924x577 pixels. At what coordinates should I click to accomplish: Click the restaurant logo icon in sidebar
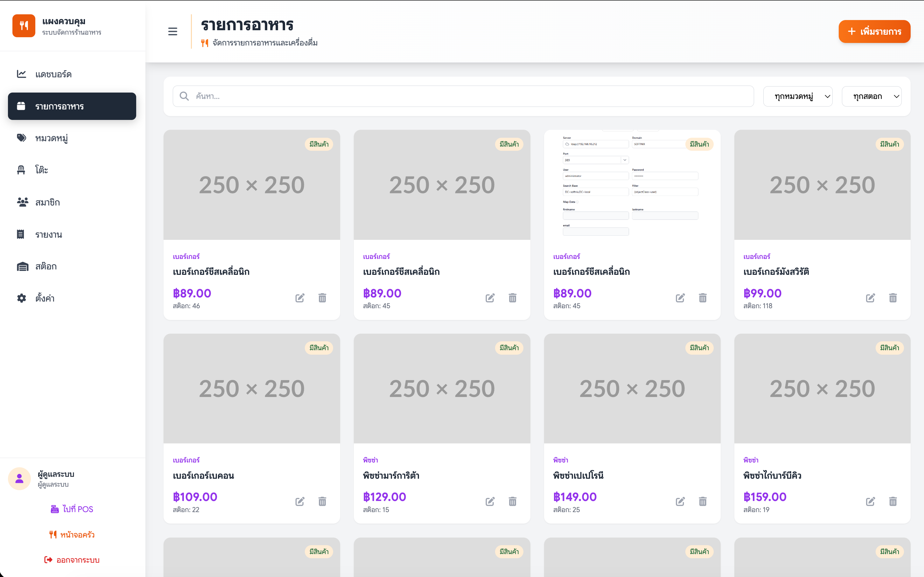(24, 26)
